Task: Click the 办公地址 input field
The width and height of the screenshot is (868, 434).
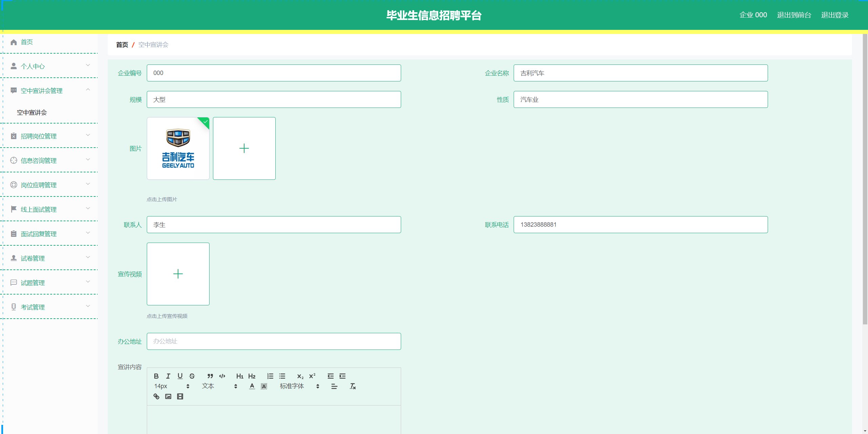Action: pyautogui.click(x=274, y=341)
